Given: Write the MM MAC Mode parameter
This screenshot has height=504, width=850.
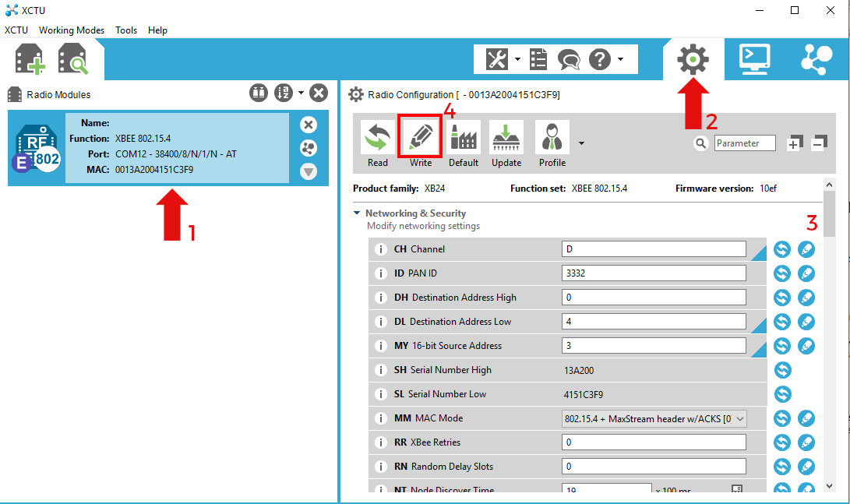Looking at the screenshot, I should [x=806, y=418].
